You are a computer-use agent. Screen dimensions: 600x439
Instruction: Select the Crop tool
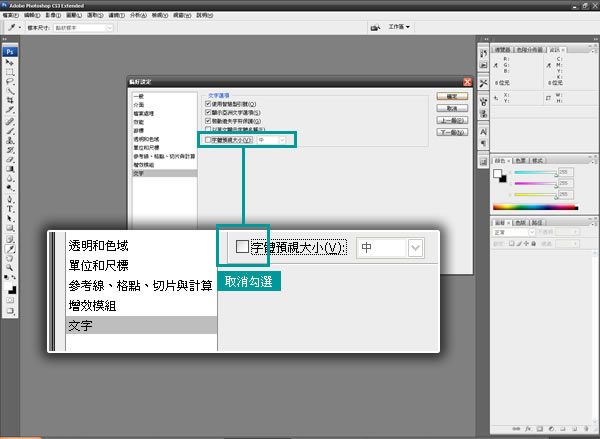10,101
